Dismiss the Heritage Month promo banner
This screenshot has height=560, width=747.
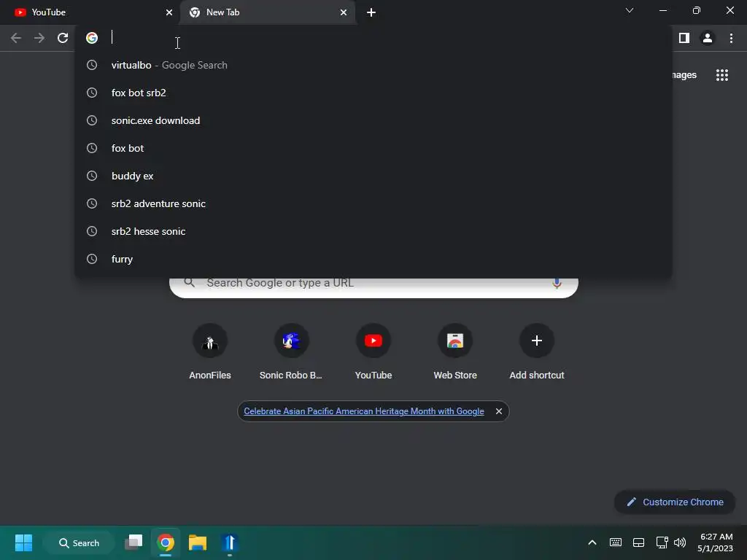pos(499,411)
